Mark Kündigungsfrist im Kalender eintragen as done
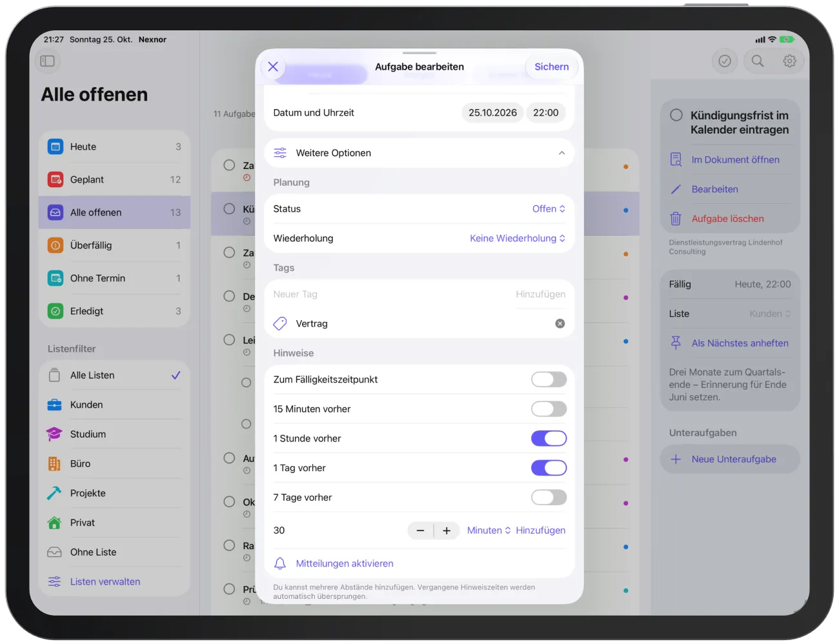 (x=676, y=116)
